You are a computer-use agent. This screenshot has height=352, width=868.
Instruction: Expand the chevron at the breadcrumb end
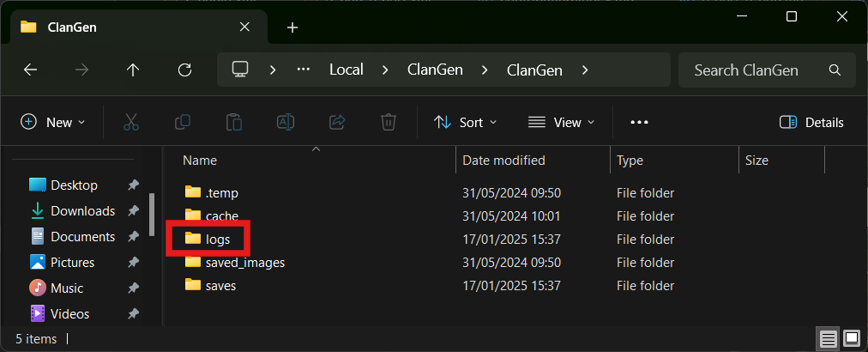pyautogui.click(x=585, y=70)
